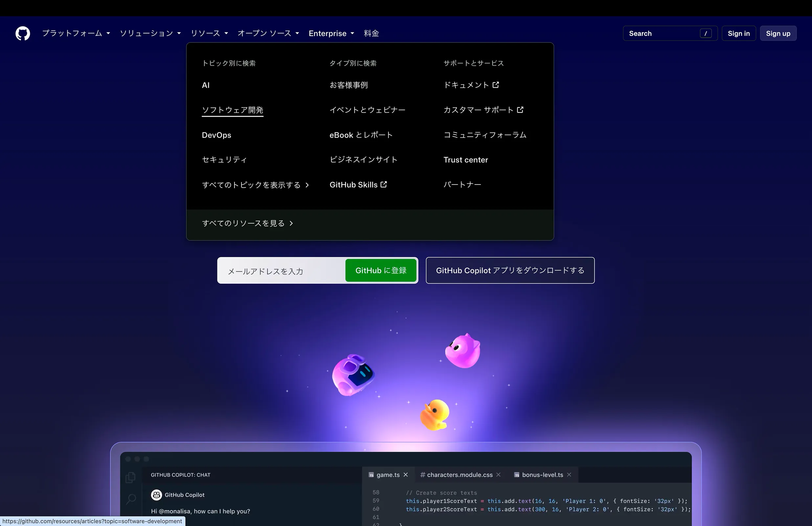Open the プラットフォーム dropdown menu
This screenshot has width=812, height=526.
pyautogui.click(x=76, y=34)
